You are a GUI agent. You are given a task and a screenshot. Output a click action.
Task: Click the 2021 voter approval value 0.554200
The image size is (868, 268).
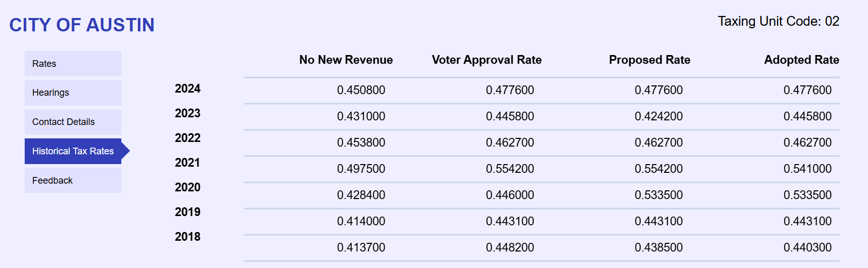tap(510, 169)
